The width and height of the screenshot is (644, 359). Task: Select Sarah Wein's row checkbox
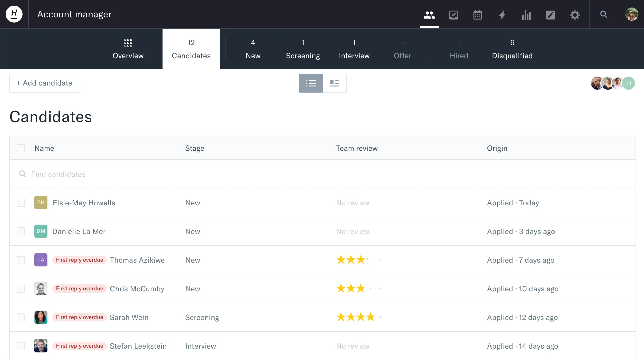(21, 317)
